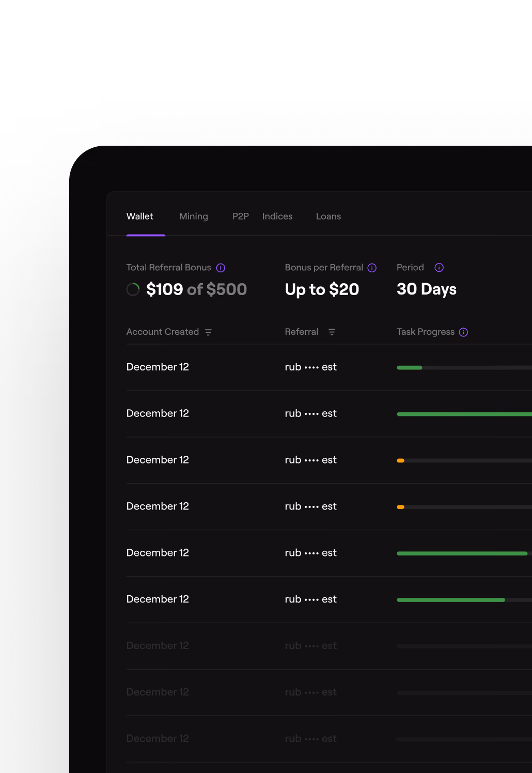Go to the Loans tab
The height and width of the screenshot is (773, 532).
[x=328, y=216]
